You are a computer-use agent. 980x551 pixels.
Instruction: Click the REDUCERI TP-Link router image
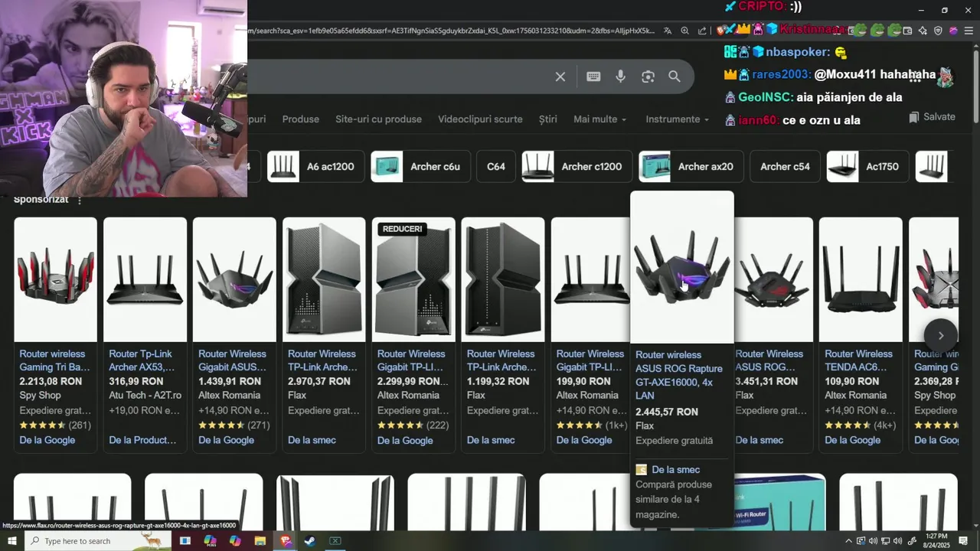[413, 279]
